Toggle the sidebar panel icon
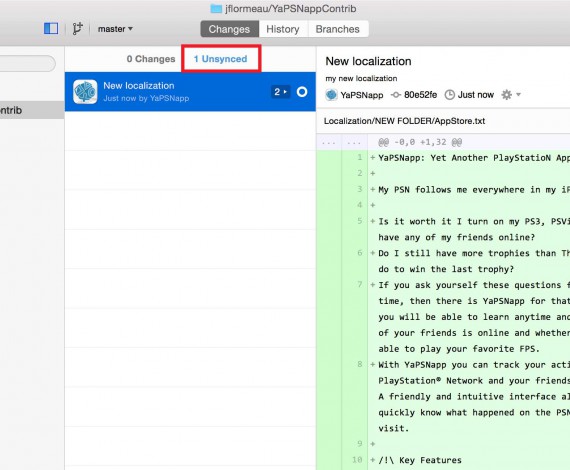This screenshot has height=470, width=570. point(51,28)
